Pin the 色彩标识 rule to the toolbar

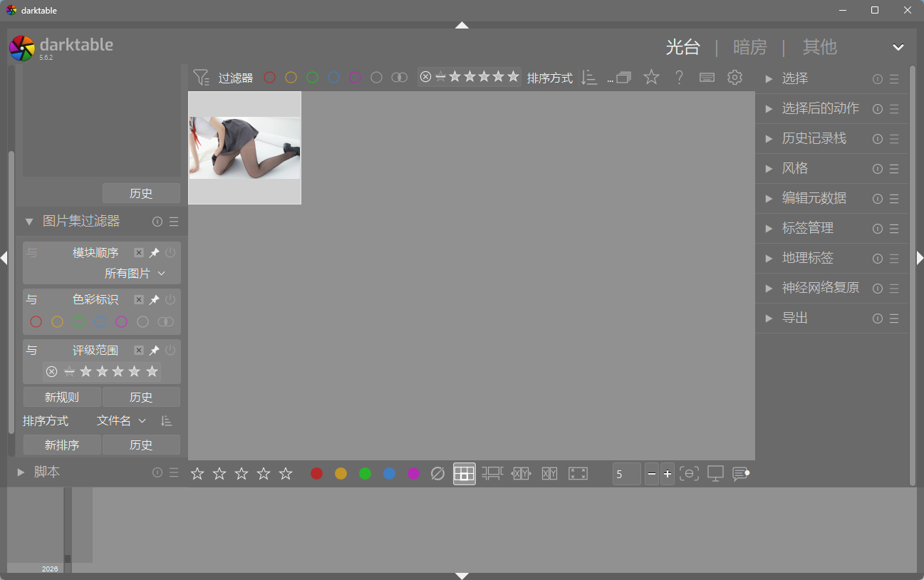click(x=155, y=300)
